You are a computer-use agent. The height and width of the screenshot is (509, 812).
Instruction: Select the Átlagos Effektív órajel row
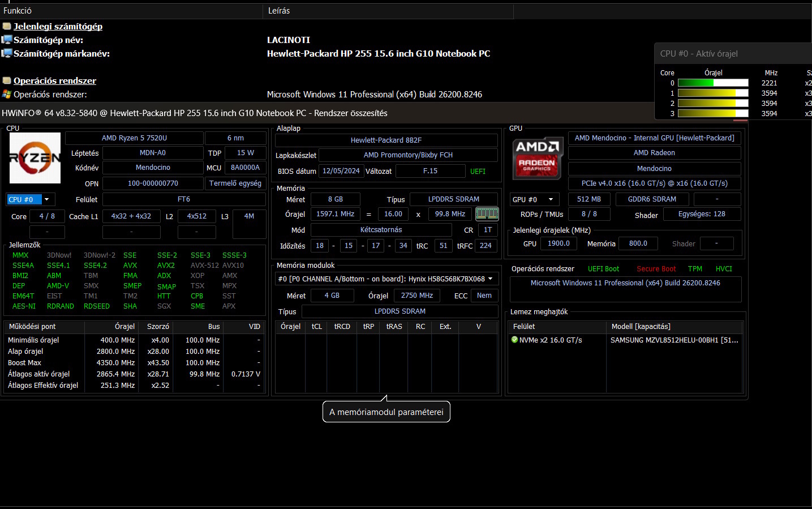point(135,386)
